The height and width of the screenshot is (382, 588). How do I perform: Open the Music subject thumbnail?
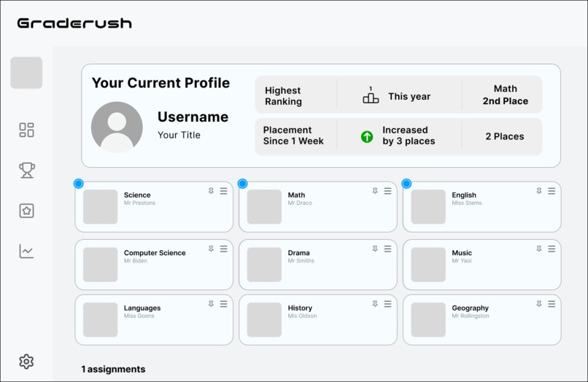tap(428, 265)
